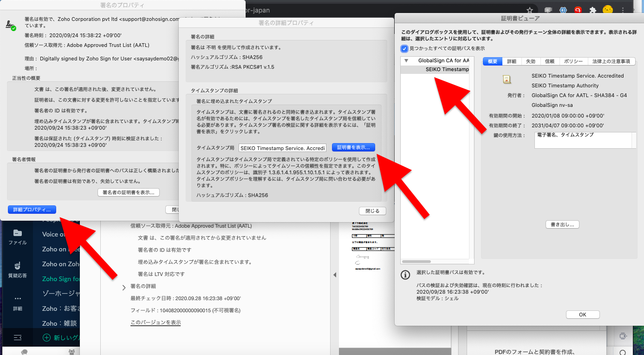Open the 法律上の注意事項 tab
Image resolution: width=644 pixels, height=355 pixels.
[611, 61]
